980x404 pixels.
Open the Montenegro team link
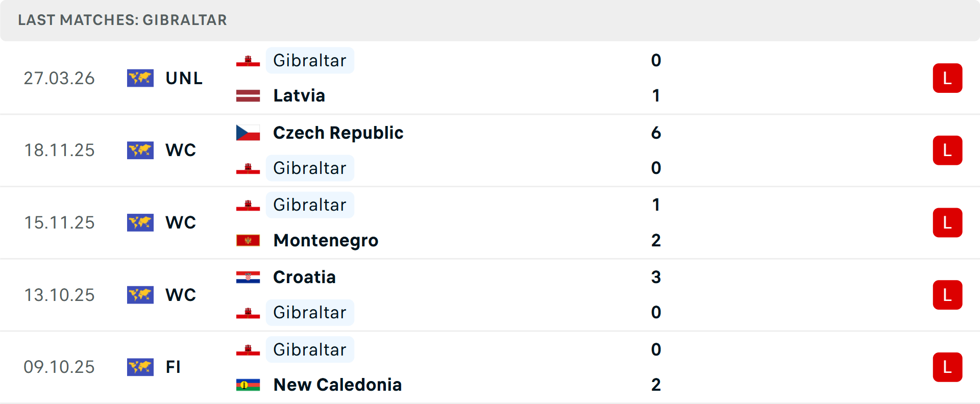[326, 240]
